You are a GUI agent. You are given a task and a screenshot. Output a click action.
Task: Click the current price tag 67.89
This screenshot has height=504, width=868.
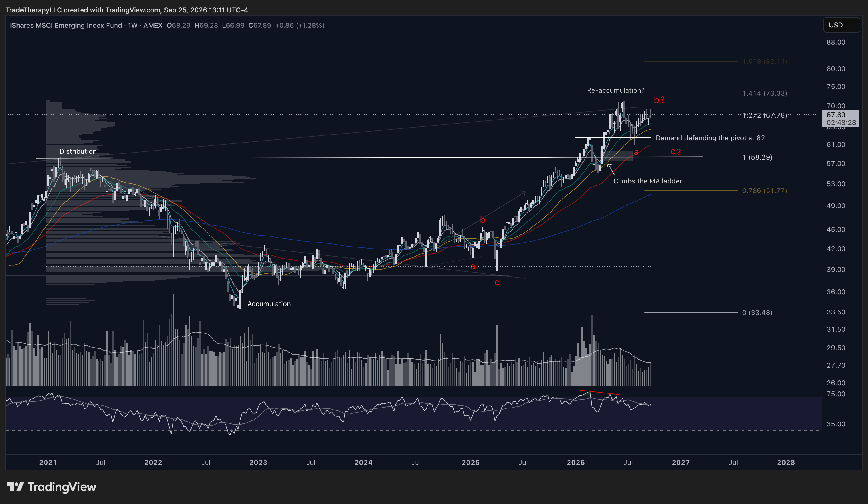841,118
